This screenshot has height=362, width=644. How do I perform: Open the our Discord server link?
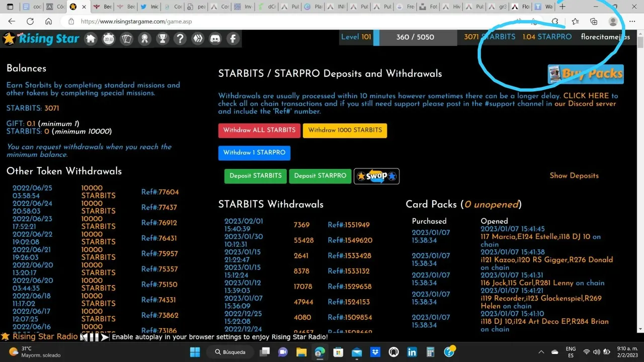pyautogui.click(x=585, y=104)
